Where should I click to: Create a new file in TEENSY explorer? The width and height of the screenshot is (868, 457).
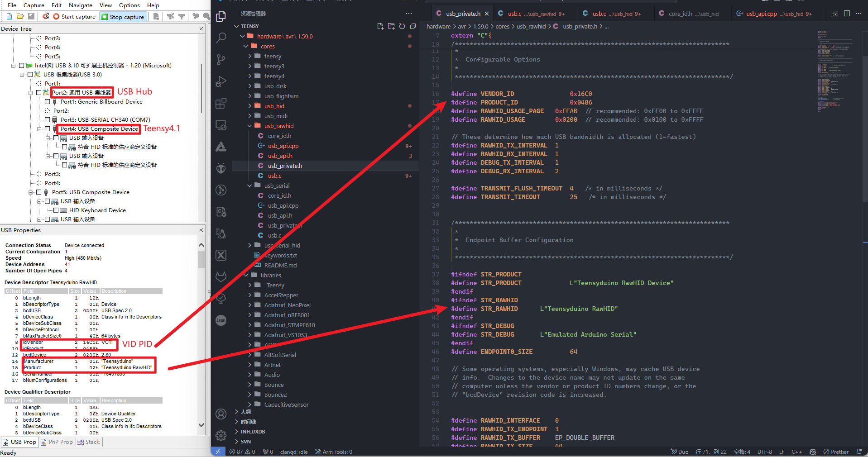point(380,26)
